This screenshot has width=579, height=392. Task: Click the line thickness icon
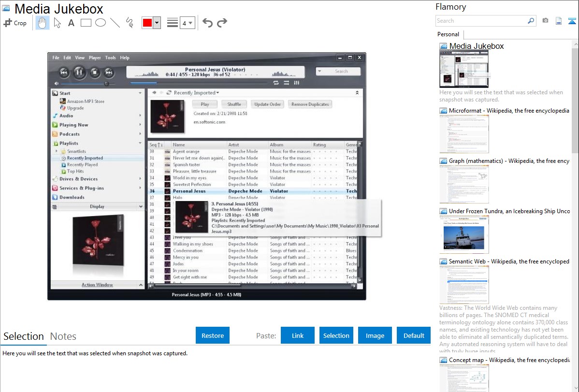click(172, 23)
